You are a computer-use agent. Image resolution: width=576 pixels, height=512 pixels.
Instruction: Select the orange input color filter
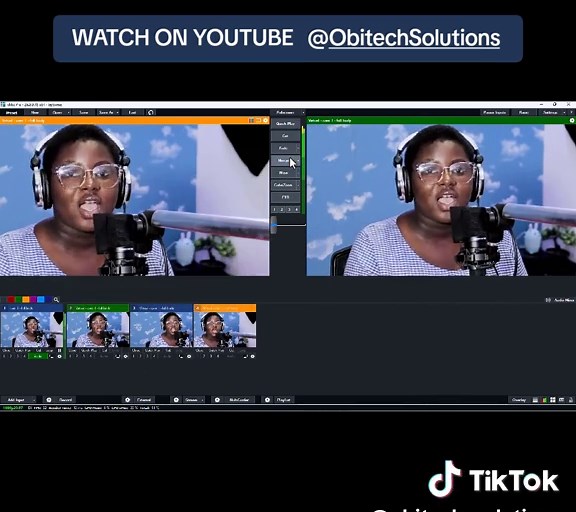click(26, 300)
